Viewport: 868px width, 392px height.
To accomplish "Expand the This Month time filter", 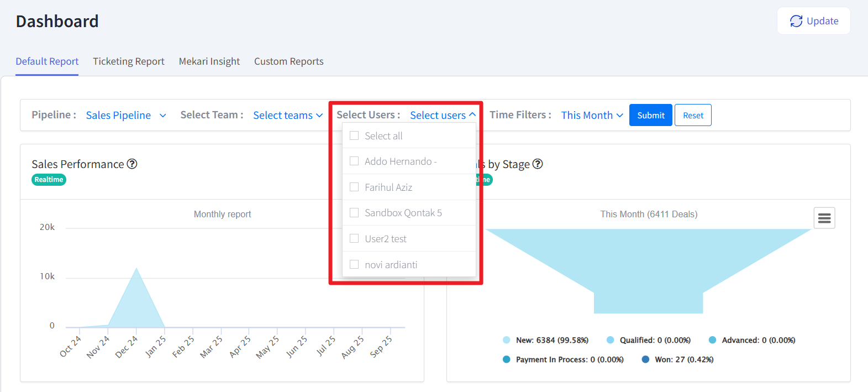I will point(592,115).
